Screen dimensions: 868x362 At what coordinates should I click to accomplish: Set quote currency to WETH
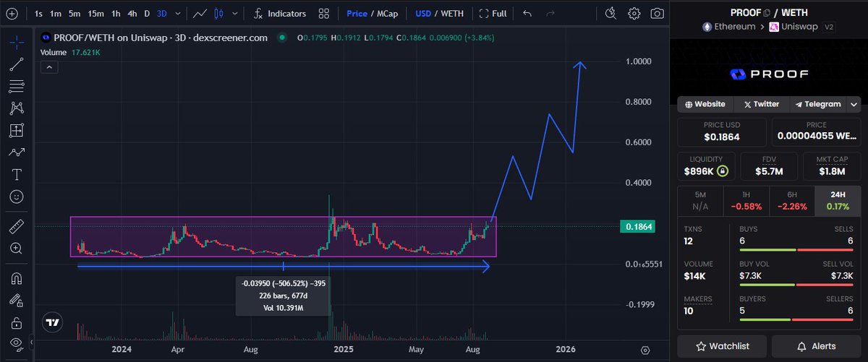tap(454, 13)
